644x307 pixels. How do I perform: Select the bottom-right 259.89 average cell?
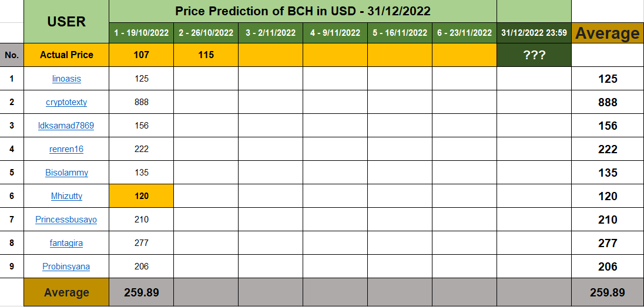[x=608, y=292]
